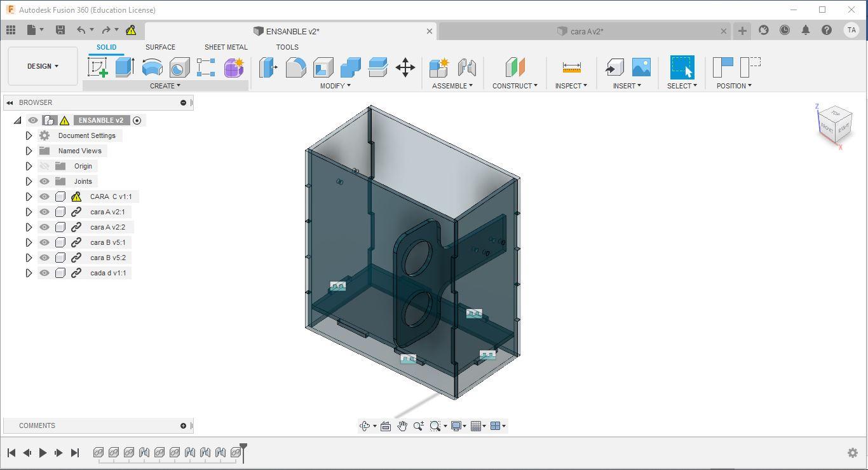Image resolution: width=868 pixels, height=470 pixels.
Task: Expand the Document Settings node
Action: 29,135
